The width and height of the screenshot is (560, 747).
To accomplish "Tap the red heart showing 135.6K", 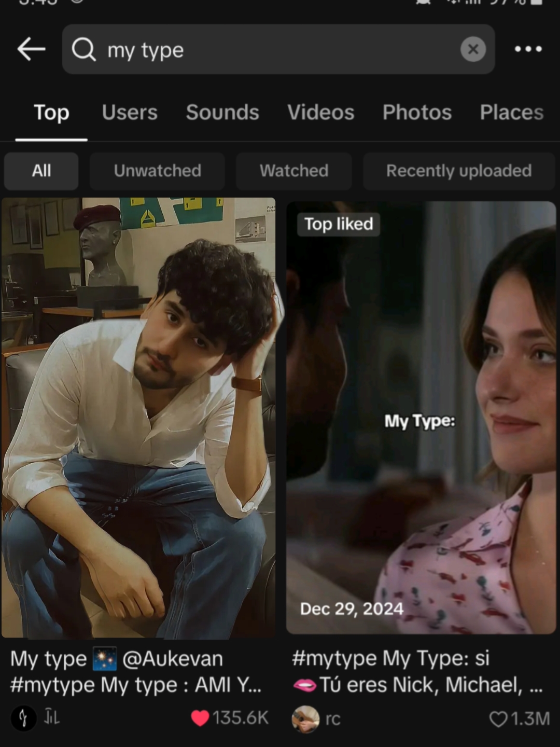I will 200,718.
